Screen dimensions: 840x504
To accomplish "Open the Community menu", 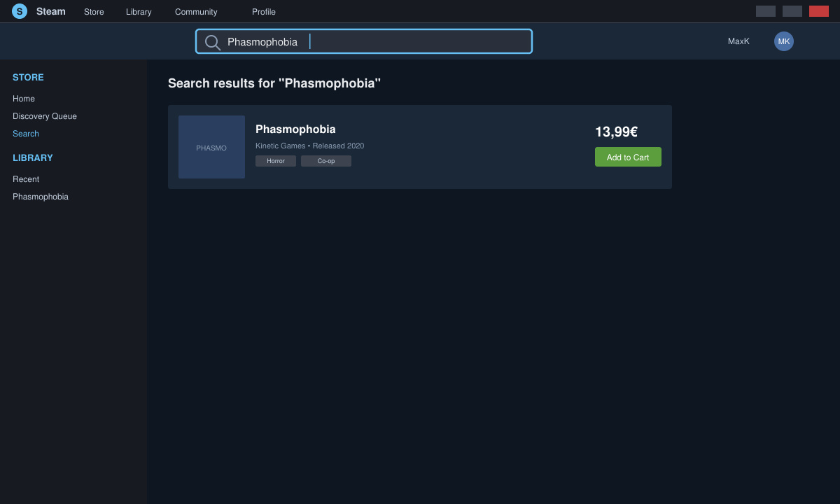I will click(x=196, y=12).
